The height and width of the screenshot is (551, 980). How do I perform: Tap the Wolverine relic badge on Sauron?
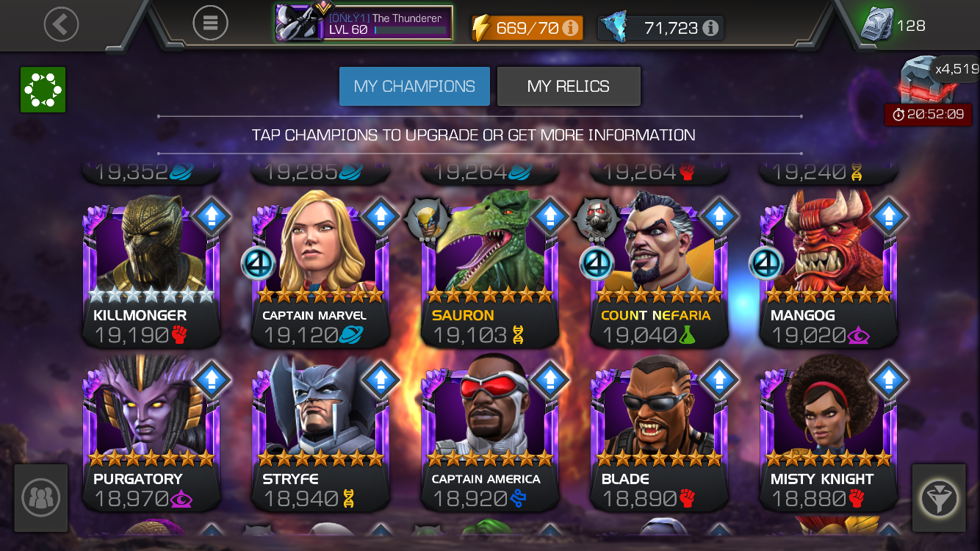(427, 218)
